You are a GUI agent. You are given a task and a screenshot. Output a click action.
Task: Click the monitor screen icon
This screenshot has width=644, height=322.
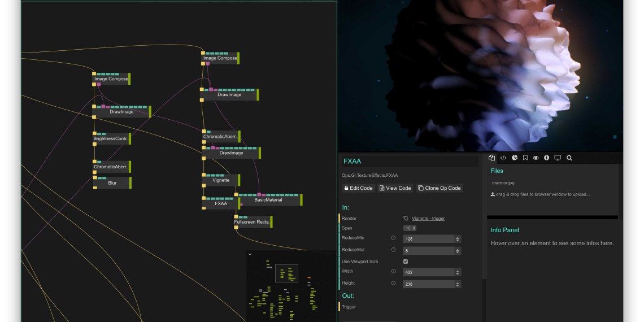pyautogui.click(x=558, y=158)
